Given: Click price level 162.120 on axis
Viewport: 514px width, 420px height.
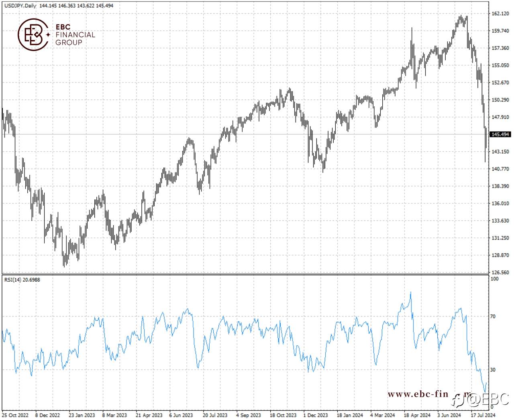Looking at the screenshot, I should 500,14.
